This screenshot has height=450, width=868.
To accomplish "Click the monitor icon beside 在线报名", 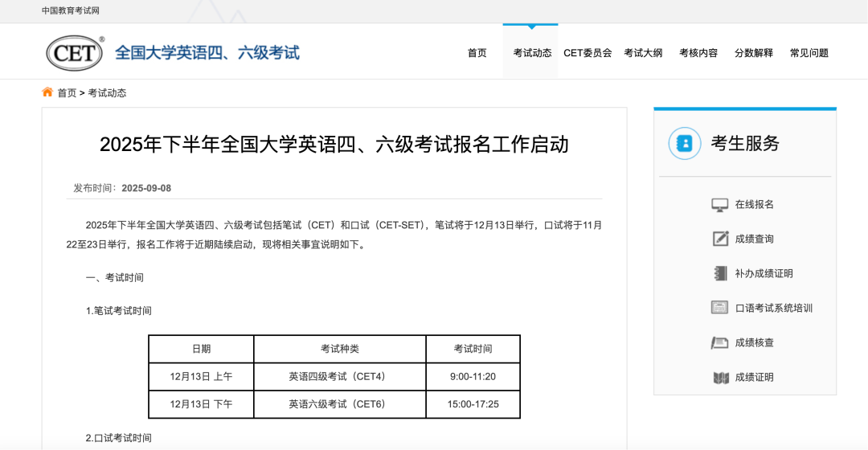I will [719, 205].
